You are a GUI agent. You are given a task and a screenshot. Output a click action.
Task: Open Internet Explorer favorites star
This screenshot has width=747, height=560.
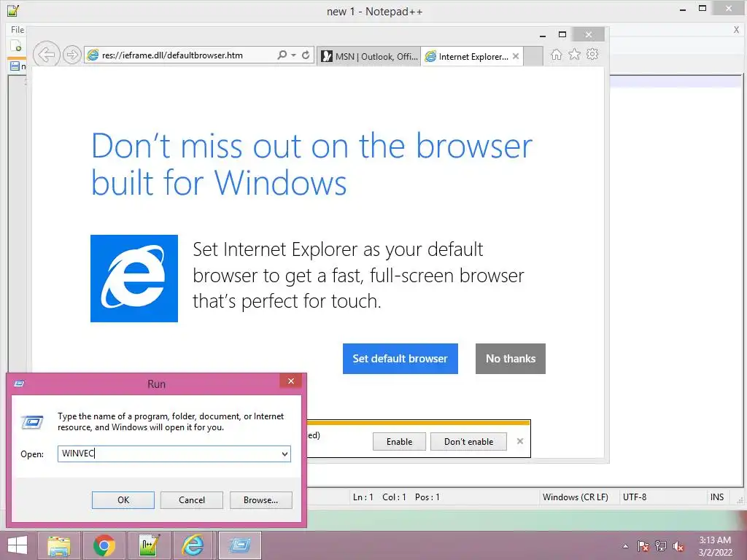pos(575,54)
